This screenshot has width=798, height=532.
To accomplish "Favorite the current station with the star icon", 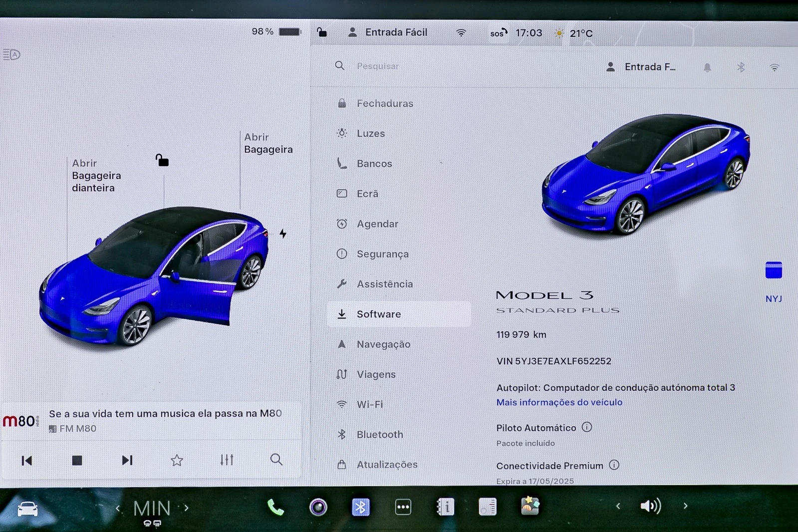I will [x=177, y=460].
